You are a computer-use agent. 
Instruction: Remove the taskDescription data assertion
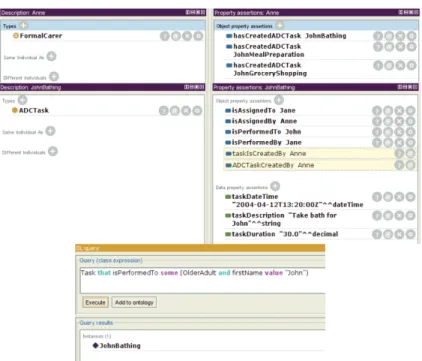pyautogui.click(x=399, y=216)
